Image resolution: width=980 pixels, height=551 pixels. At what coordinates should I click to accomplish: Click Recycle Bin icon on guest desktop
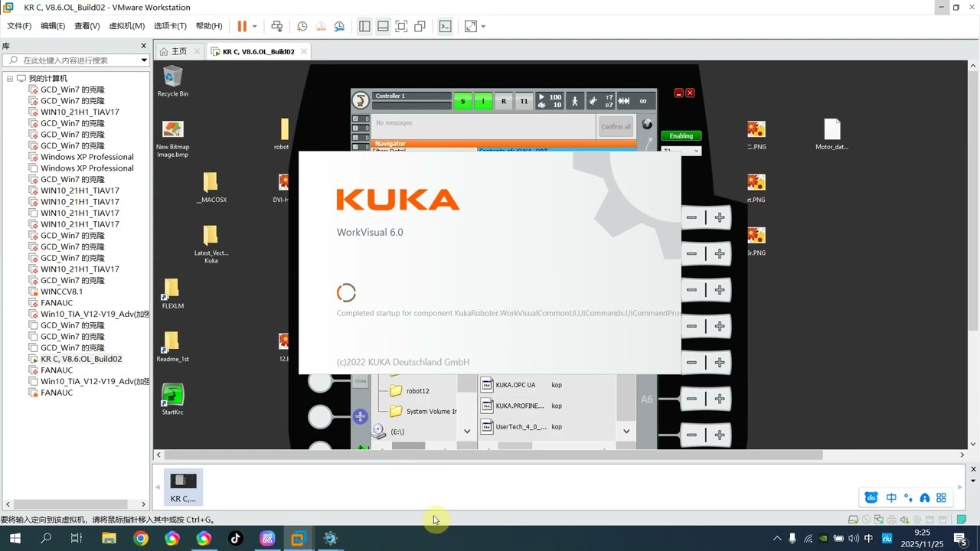coord(173,81)
